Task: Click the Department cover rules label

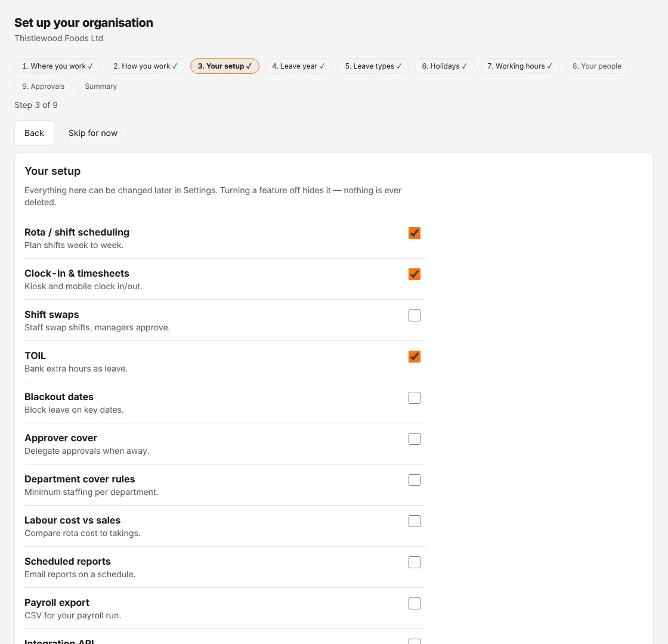Action: tap(80, 479)
